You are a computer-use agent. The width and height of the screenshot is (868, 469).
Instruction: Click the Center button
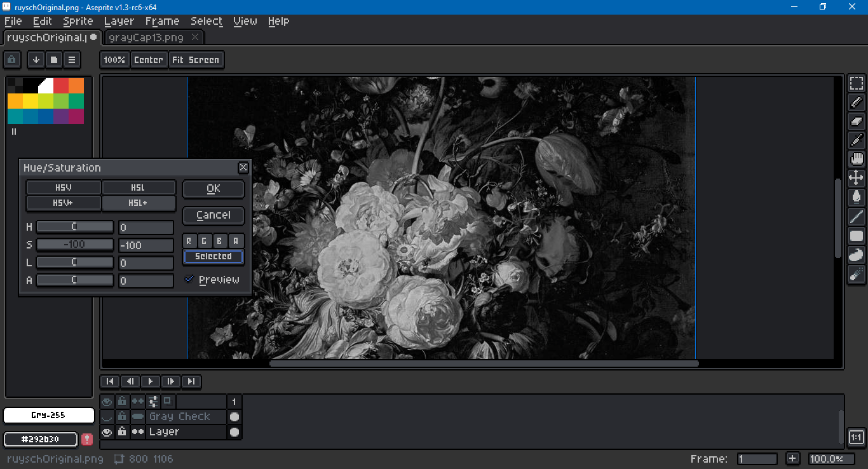tap(149, 60)
